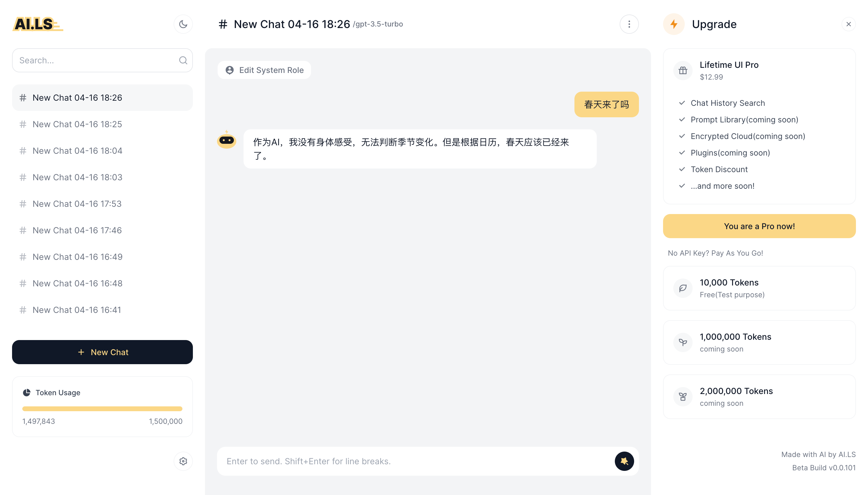Image resolution: width=868 pixels, height=495 pixels.
Task: Click the Token Usage pie chart icon
Action: [x=27, y=393]
